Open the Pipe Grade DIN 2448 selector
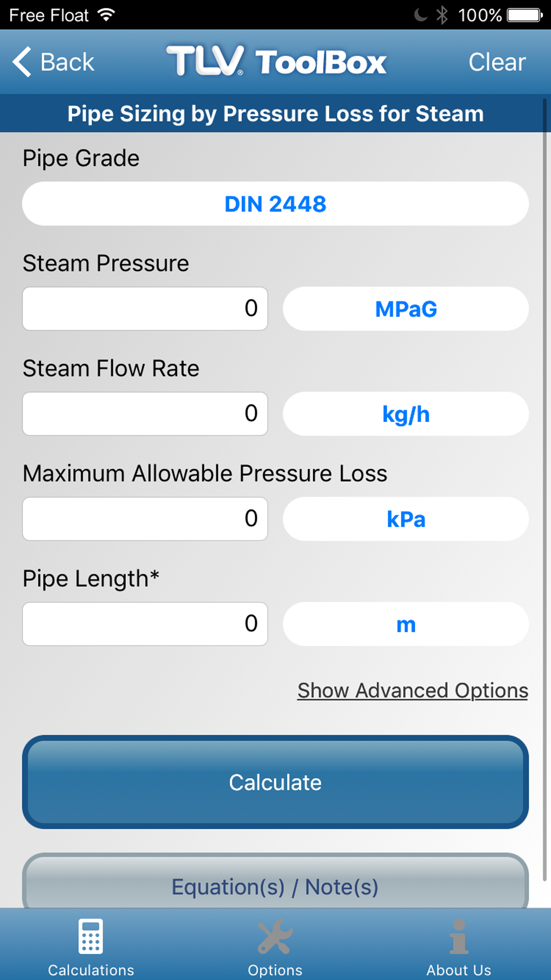This screenshot has width=551, height=980. (275, 204)
